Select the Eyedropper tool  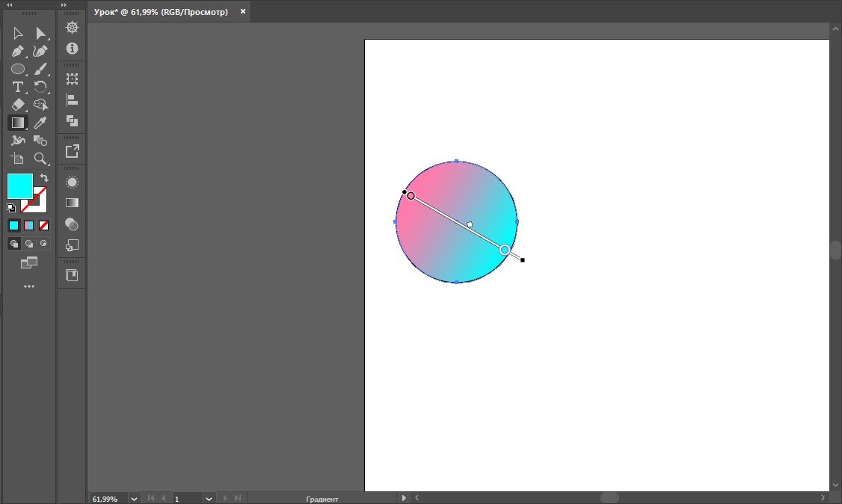pyautogui.click(x=40, y=123)
